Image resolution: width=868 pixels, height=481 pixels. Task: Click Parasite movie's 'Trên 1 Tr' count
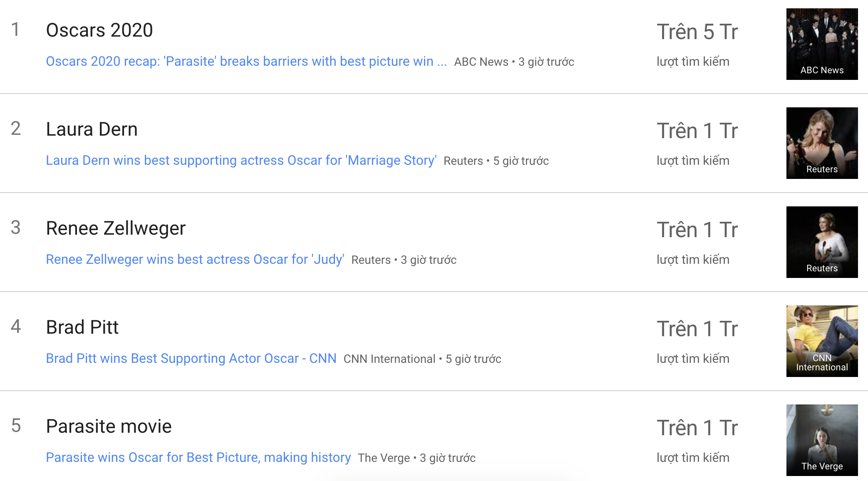[697, 428]
